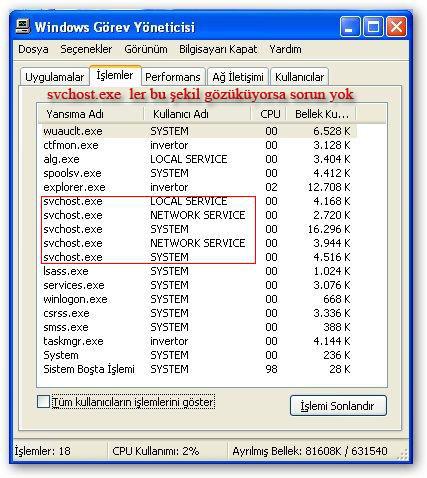Open the Ağ İletişimi tab

tap(238, 77)
